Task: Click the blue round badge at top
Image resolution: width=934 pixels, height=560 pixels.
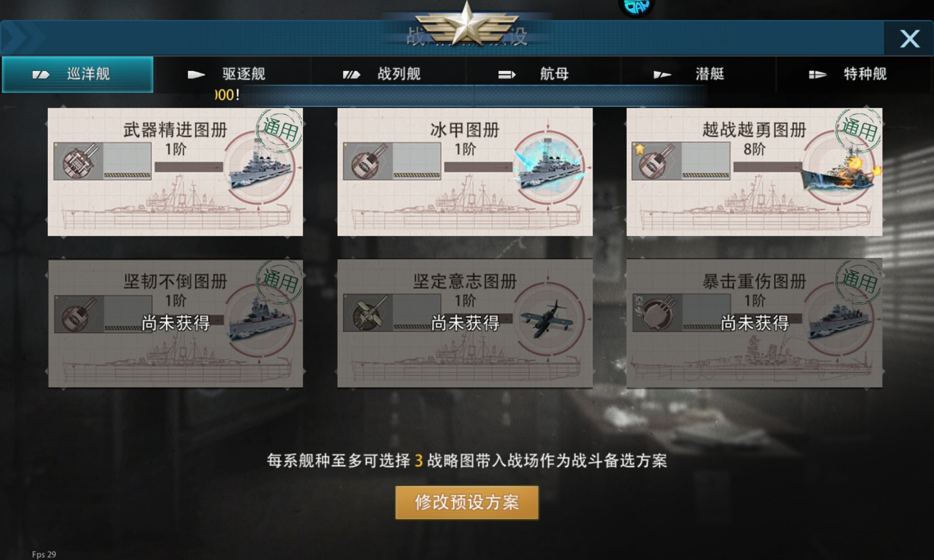Action: (637, 7)
